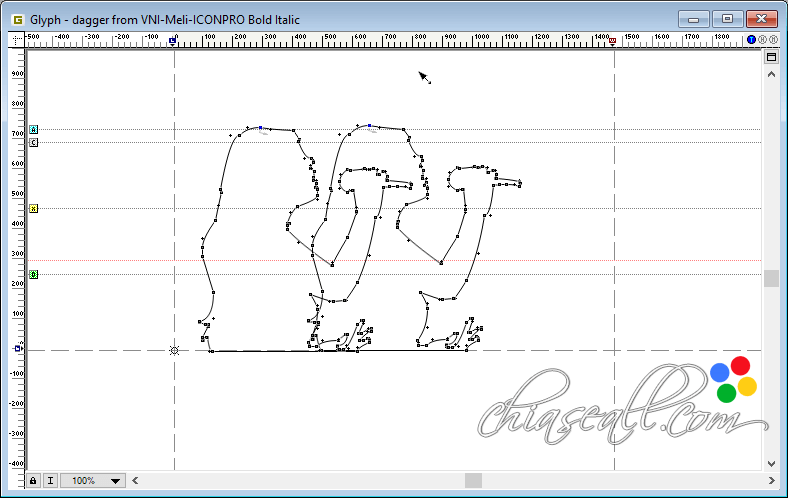
Task: Maximize the glyph window
Action: point(727,19)
